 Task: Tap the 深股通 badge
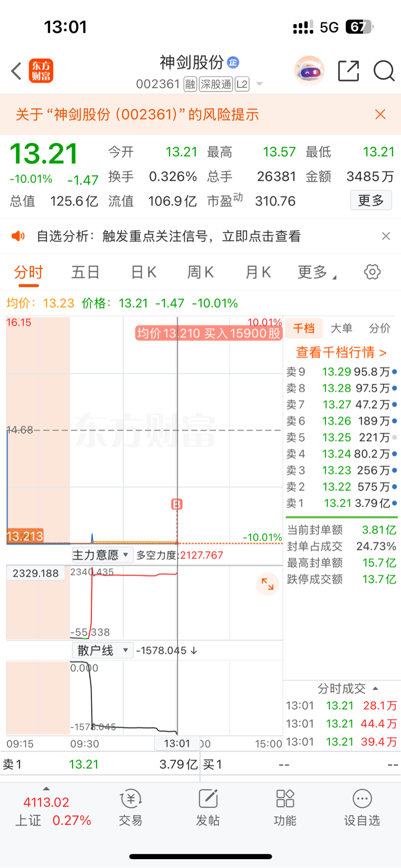coord(216,84)
